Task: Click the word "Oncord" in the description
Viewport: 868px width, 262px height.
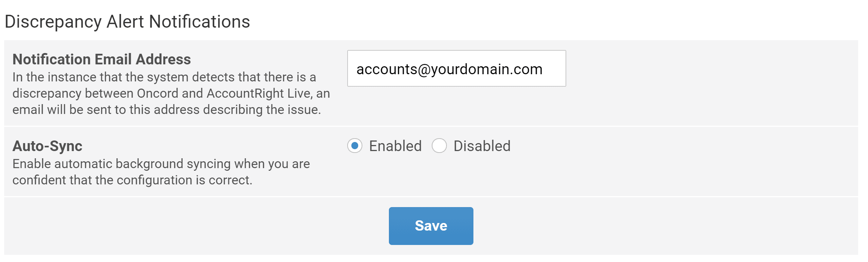Action: [x=158, y=94]
